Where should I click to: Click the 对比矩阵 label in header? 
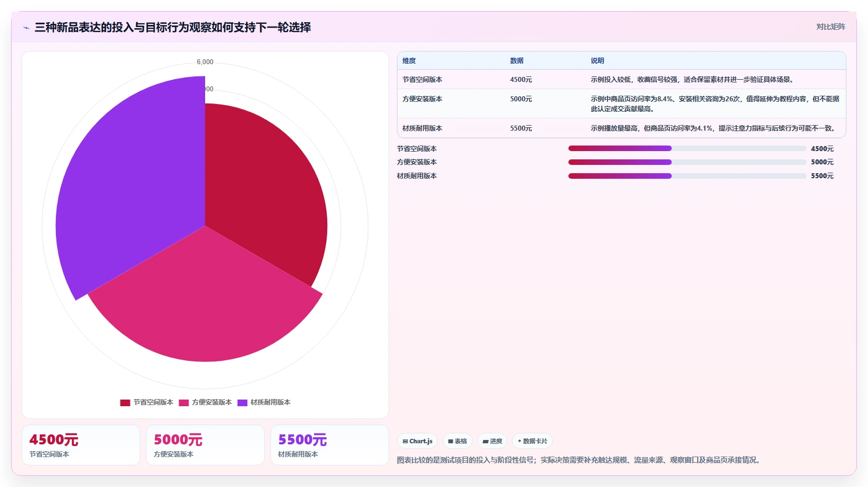click(x=830, y=27)
